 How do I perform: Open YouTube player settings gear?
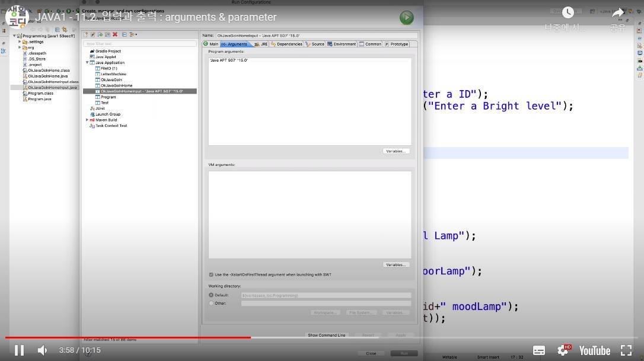pos(563,350)
